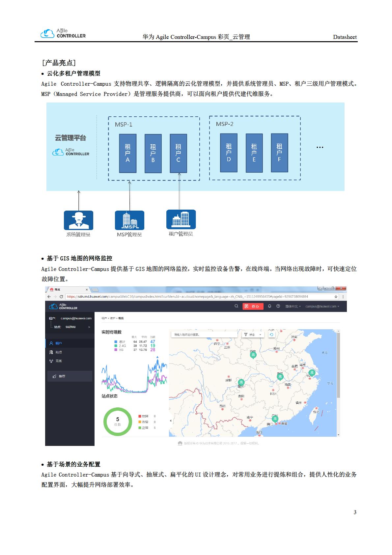The image size is (392, 555).
Task: Refresh the GIS map with the circular arrow
Action: [x=271, y=335]
